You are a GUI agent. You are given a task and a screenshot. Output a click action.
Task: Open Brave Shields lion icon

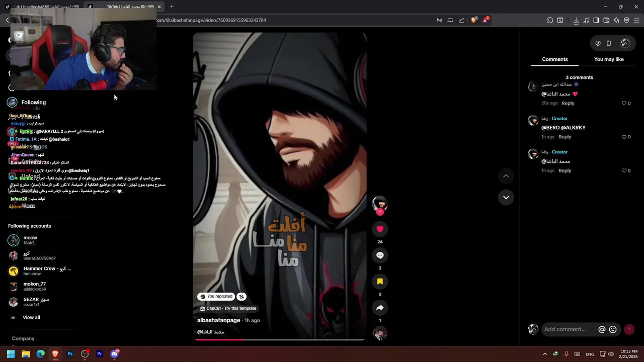[x=474, y=20]
